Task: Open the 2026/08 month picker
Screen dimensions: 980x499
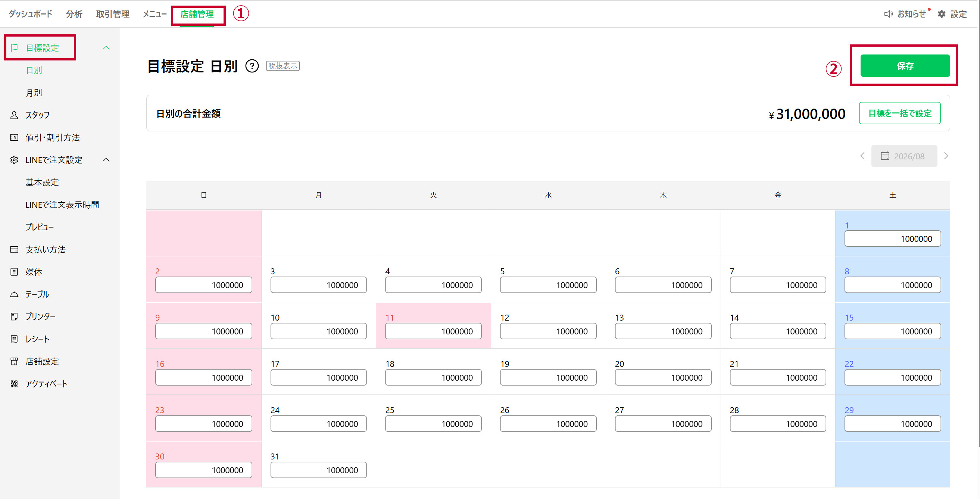Action: [x=904, y=156]
